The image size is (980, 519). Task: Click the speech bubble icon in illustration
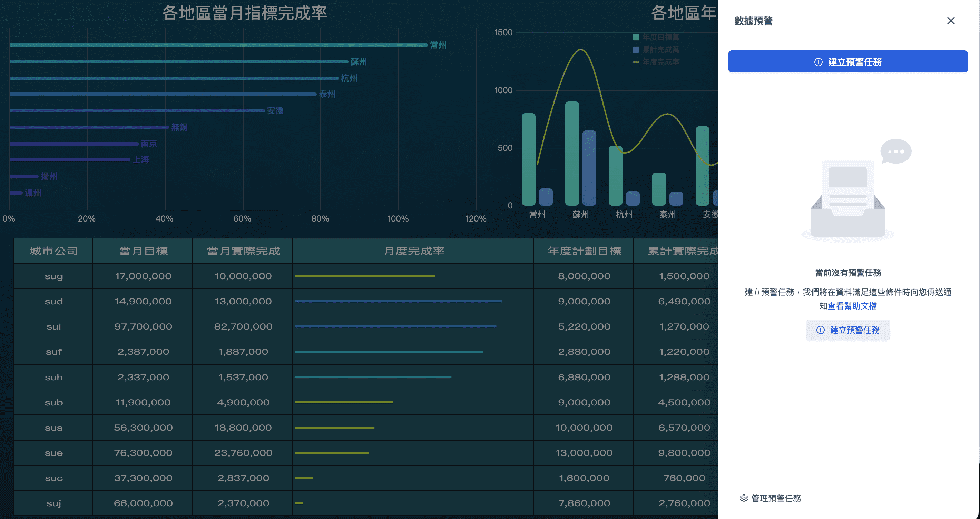pos(896,151)
